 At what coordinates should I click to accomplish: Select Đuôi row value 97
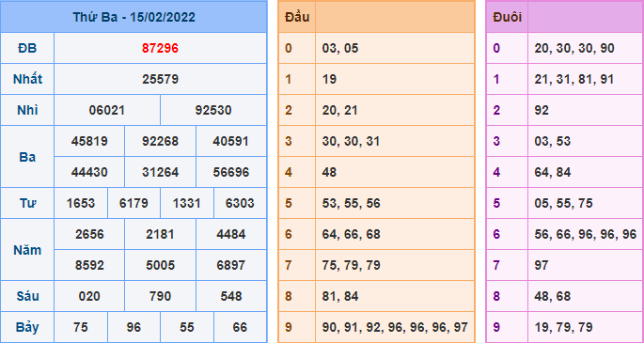(542, 265)
